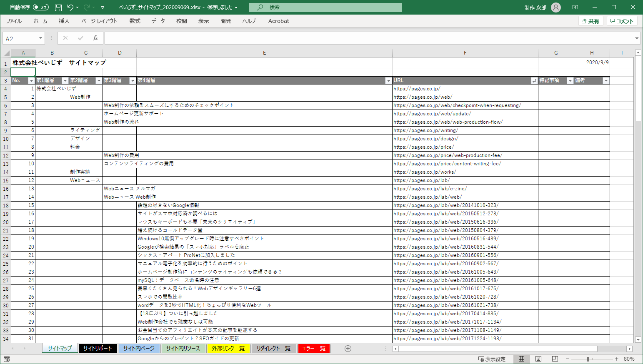Viewport: 643px width, 364px height.
Task: Expand the formula bar chevron
Action: 637,38
